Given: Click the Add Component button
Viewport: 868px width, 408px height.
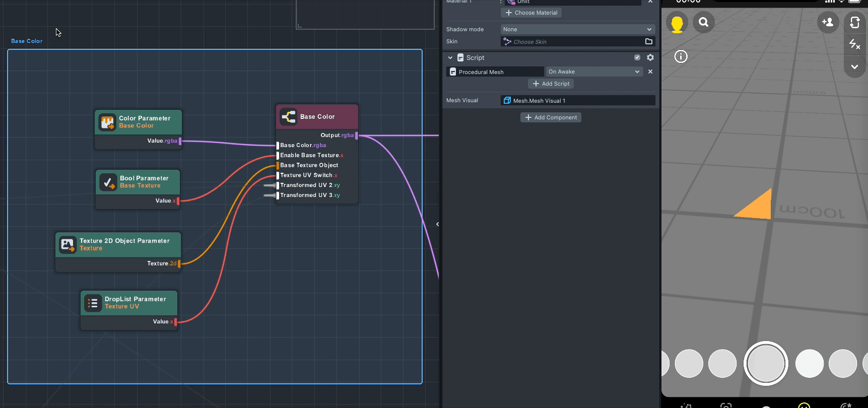Looking at the screenshot, I should (x=551, y=117).
